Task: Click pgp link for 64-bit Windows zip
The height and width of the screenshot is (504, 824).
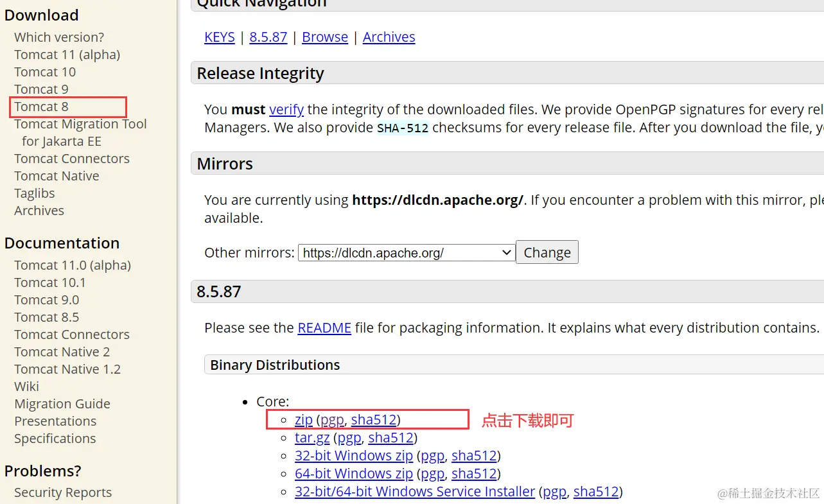Action: pyautogui.click(x=433, y=474)
